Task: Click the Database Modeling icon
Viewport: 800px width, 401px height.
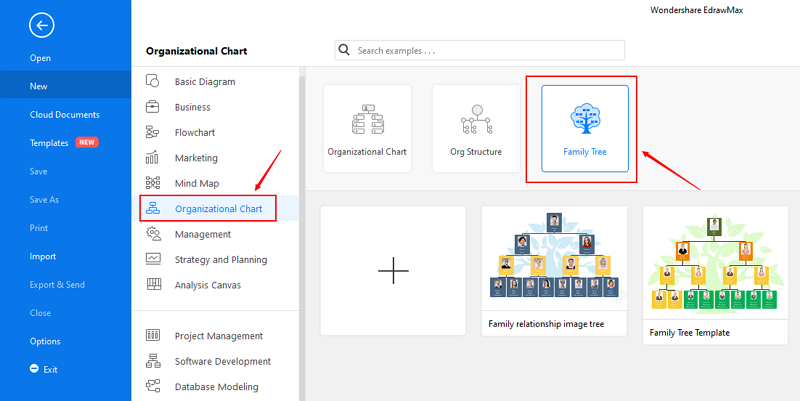Action: 153,386
